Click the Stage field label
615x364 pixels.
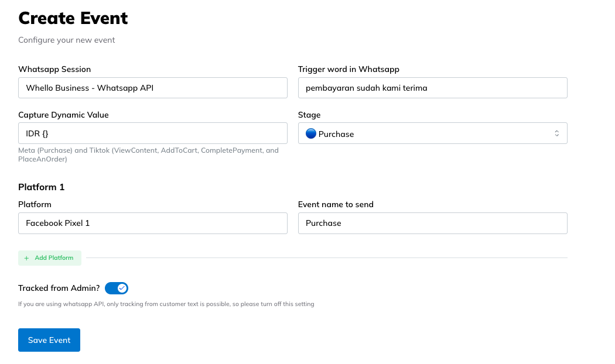point(309,115)
